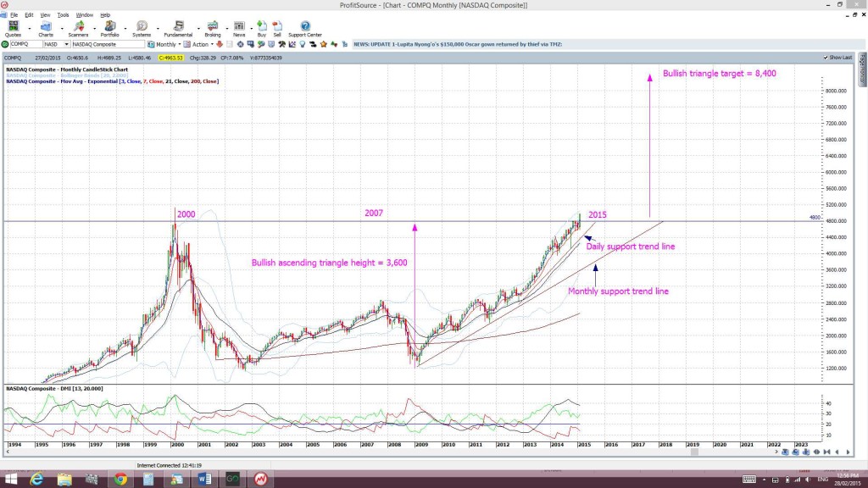Click the right scroll arrow under the chart
868x488 pixels.
pos(776,452)
